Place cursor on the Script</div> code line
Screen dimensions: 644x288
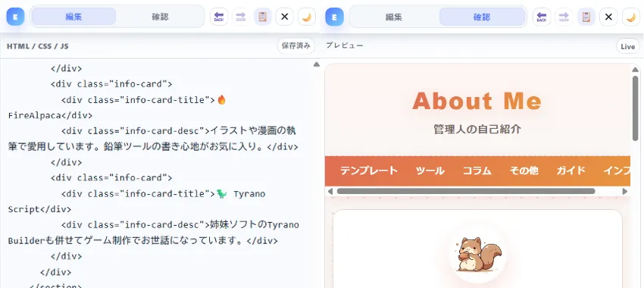[39, 209]
